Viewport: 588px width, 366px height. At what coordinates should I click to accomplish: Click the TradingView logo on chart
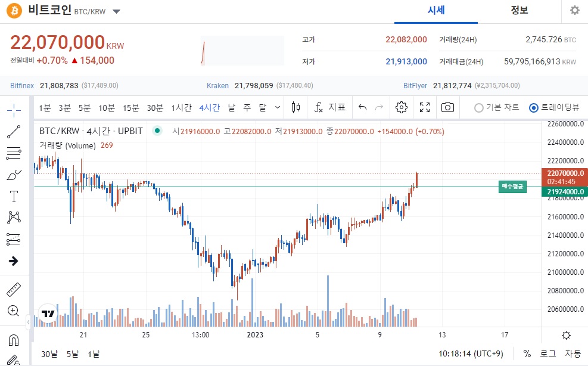pyautogui.click(x=48, y=314)
